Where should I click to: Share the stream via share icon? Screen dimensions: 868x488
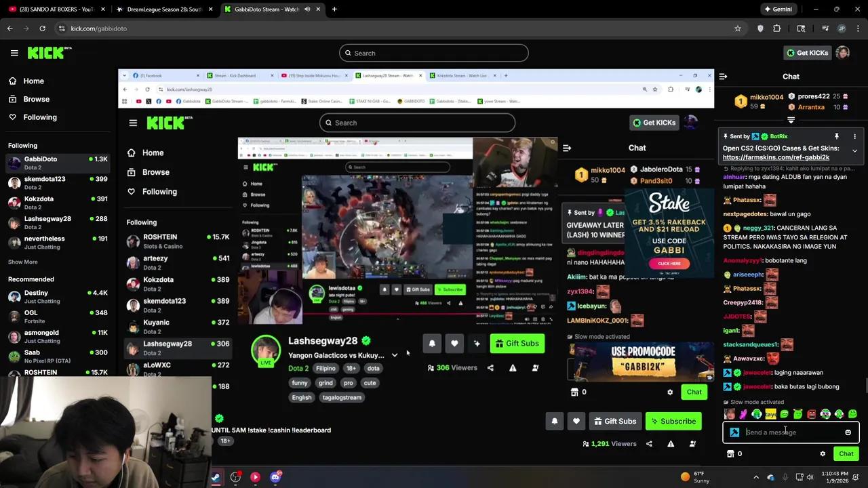click(649, 444)
